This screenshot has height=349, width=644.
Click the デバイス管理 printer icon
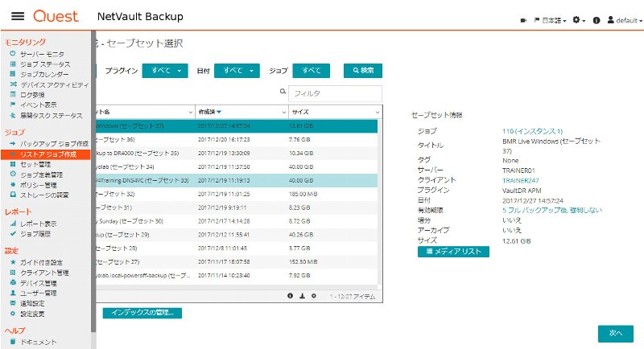click(x=13, y=282)
